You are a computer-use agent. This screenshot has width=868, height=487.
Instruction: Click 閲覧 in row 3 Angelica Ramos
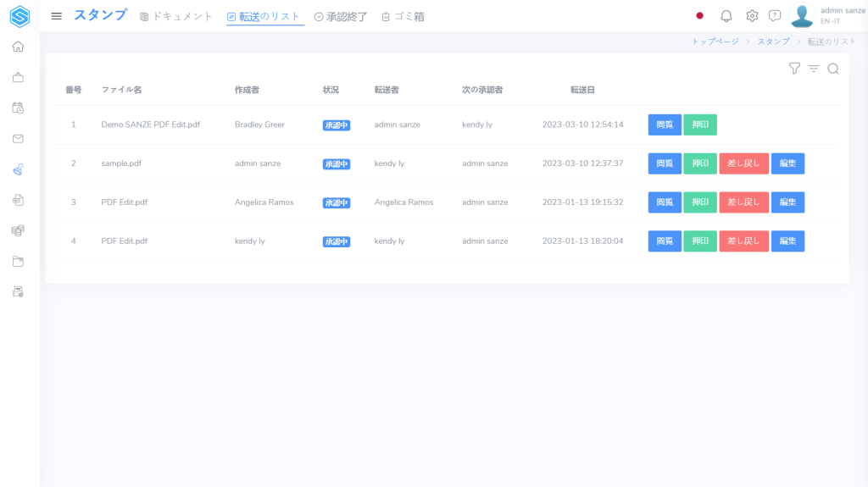point(665,202)
